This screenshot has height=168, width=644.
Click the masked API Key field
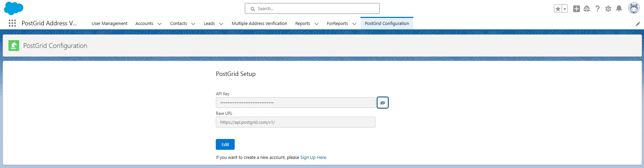point(296,103)
